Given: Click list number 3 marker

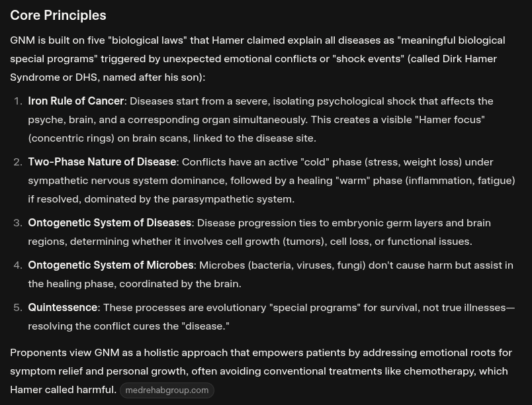Looking at the screenshot, I should pyautogui.click(x=18, y=223).
